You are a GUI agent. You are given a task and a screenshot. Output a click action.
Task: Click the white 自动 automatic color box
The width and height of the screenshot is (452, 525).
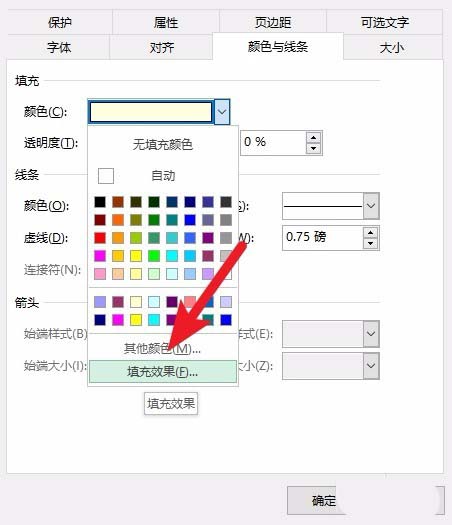point(106,176)
